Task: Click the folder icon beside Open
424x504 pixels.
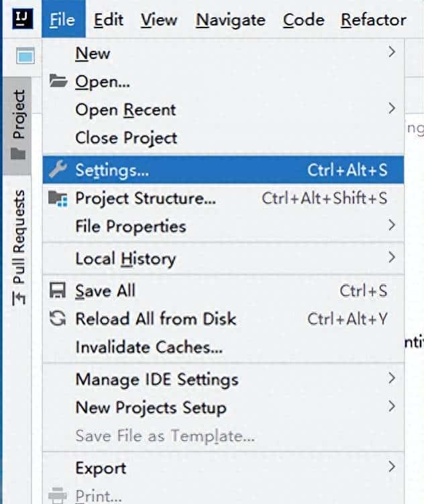Action: click(x=59, y=82)
